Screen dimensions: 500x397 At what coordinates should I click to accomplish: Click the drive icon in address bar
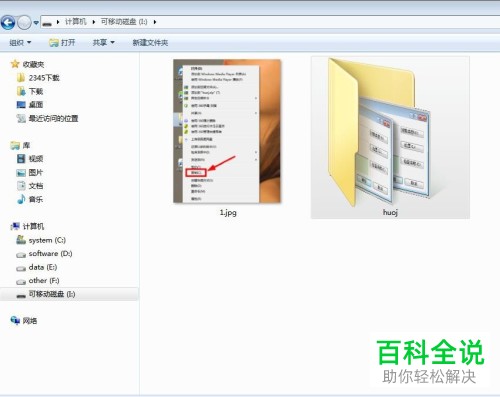(x=47, y=23)
